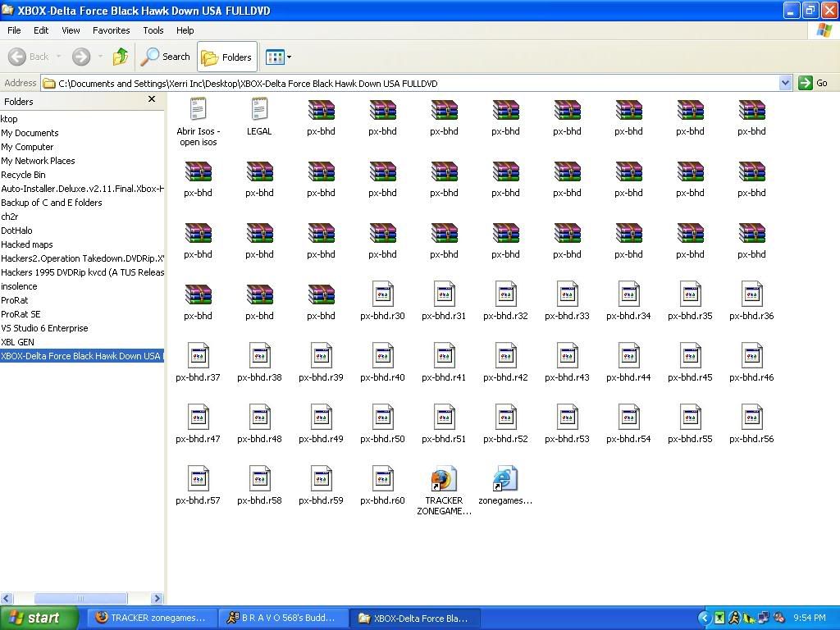Select the px-bhd.r40 file icon
The height and width of the screenshot is (630, 840).
382,355
